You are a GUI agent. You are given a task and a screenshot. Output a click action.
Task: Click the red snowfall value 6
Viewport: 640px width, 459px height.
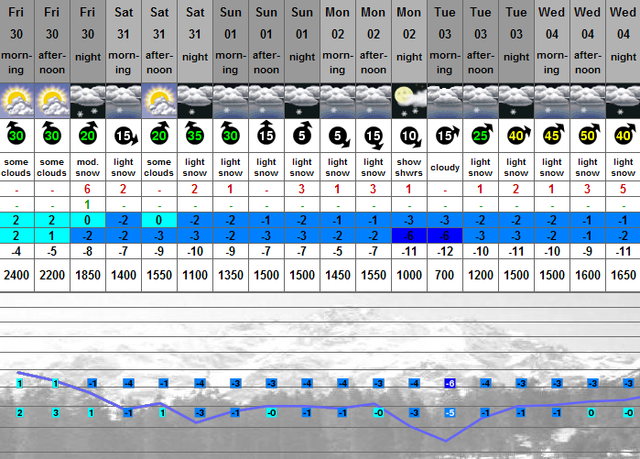pos(87,189)
